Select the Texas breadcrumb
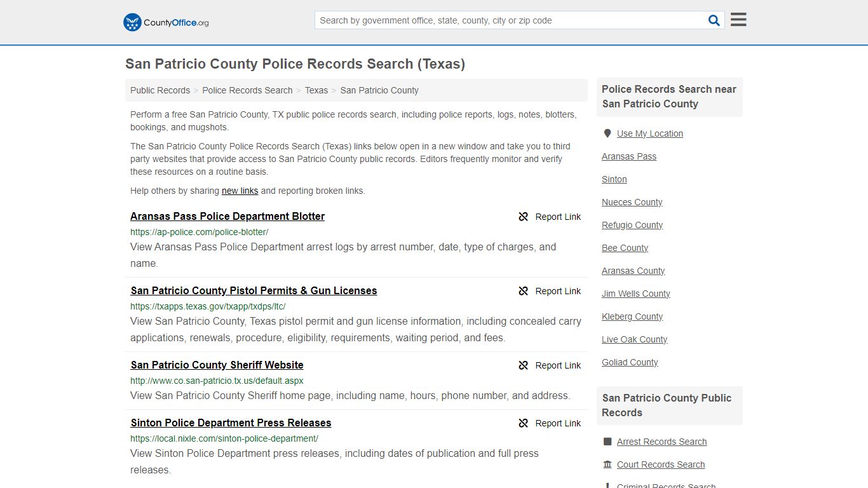Viewport: 868px width, 488px height. tap(316, 90)
